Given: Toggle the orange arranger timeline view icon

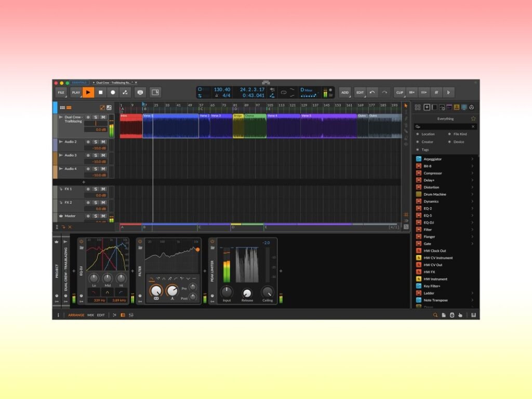Looking at the screenshot, I should 69,108.
